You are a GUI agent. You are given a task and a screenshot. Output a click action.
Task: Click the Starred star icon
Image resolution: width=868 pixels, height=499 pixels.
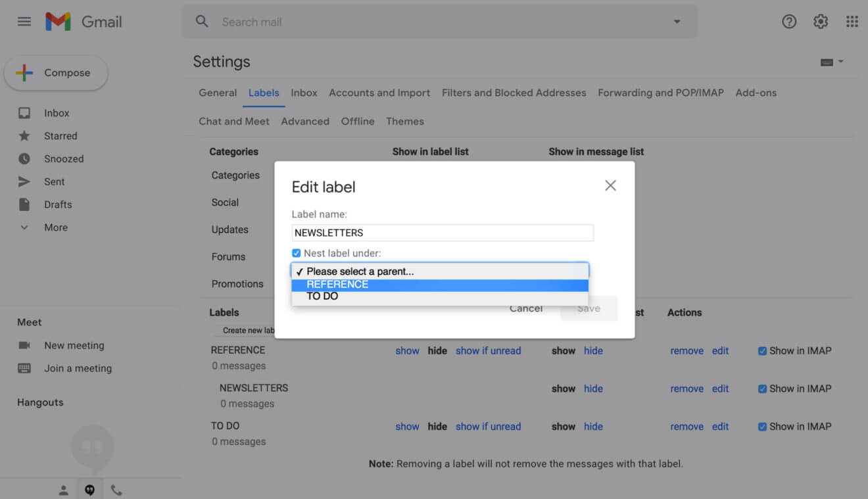coord(24,135)
